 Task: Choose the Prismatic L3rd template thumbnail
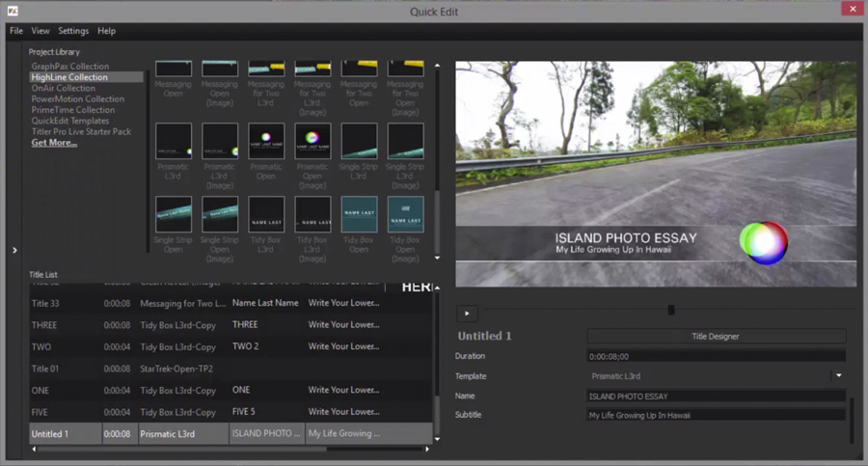pyautogui.click(x=174, y=141)
